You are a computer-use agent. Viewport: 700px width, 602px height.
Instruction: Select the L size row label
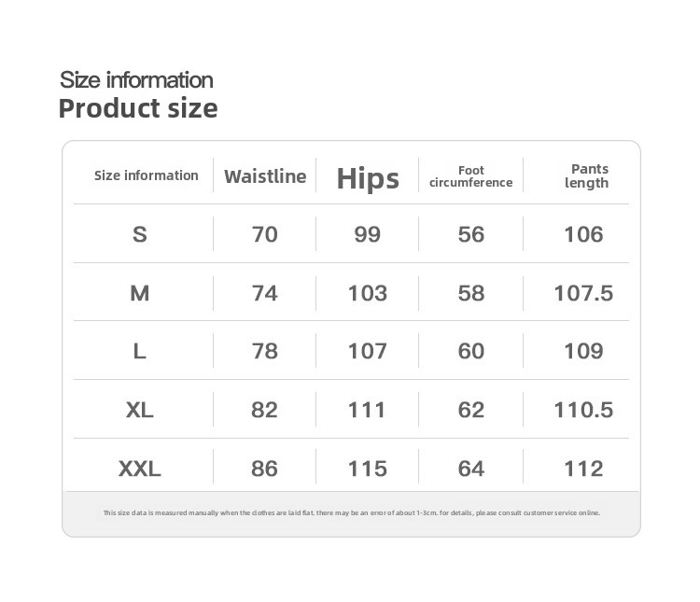[140, 351]
